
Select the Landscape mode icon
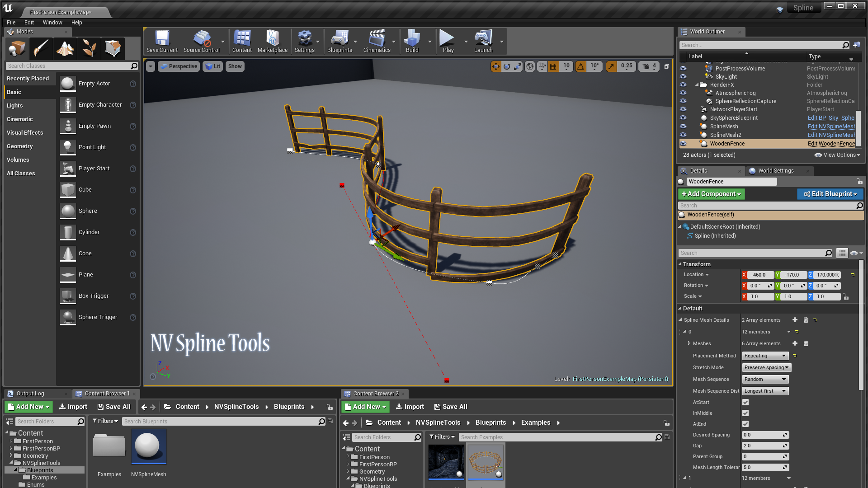pos(65,48)
